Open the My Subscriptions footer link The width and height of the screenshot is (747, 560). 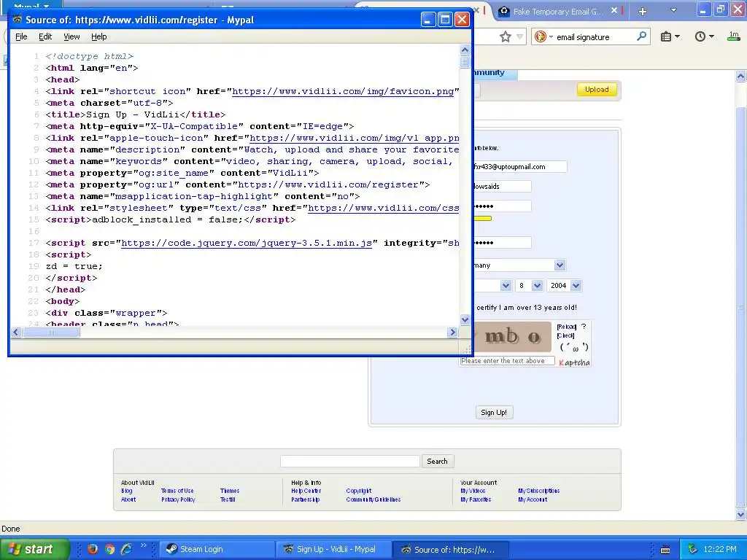coord(539,491)
